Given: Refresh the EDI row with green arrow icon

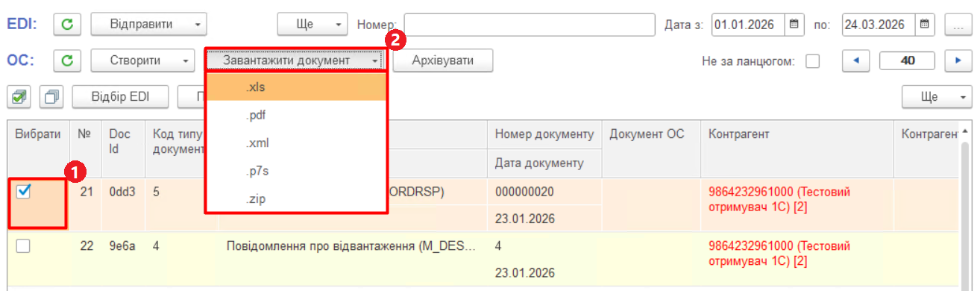Looking at the screenshot, I should coord(68,25).
